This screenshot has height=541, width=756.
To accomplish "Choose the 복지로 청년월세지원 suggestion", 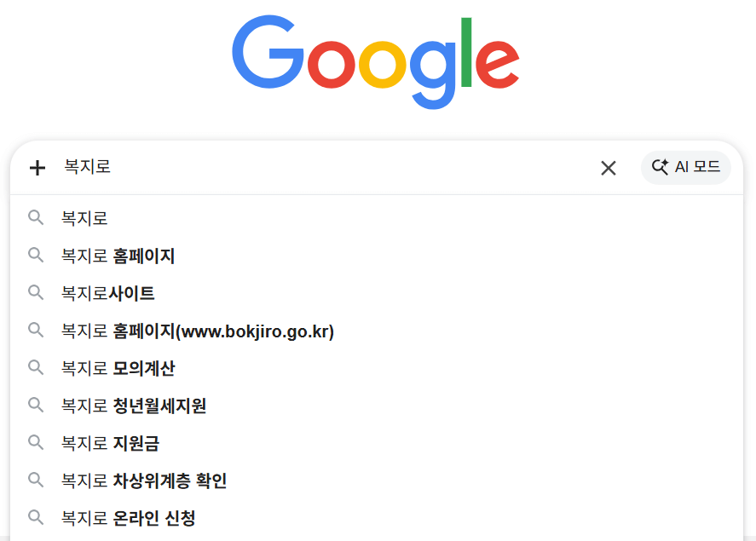I will coord(132,405).
